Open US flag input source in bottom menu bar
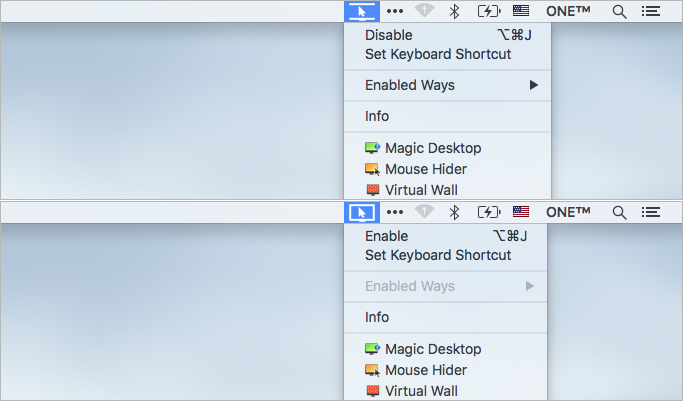 point(521,212)
